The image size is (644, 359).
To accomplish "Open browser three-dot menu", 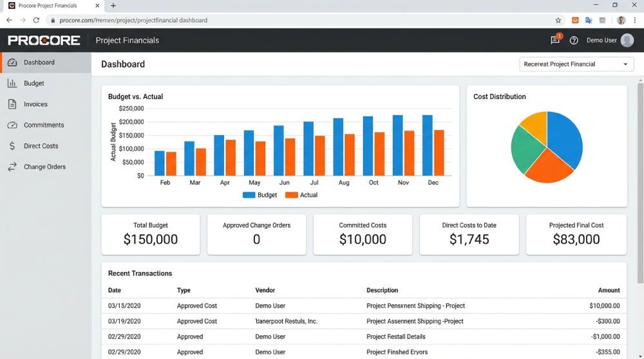I will [x=634, y=20].
